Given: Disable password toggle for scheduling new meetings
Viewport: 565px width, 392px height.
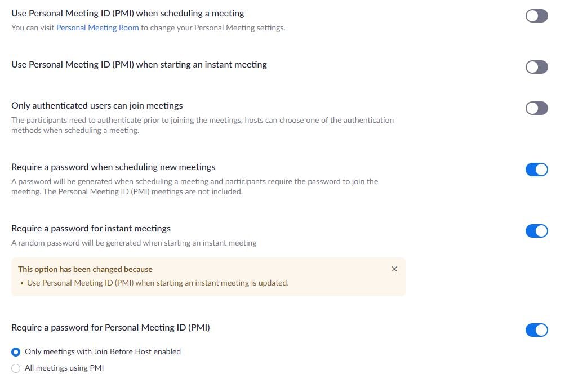Looking at the screenshot, I should tap(536, 170).
